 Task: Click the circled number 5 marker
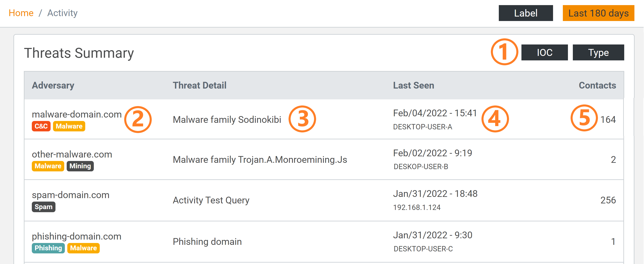tap(584, 118)
